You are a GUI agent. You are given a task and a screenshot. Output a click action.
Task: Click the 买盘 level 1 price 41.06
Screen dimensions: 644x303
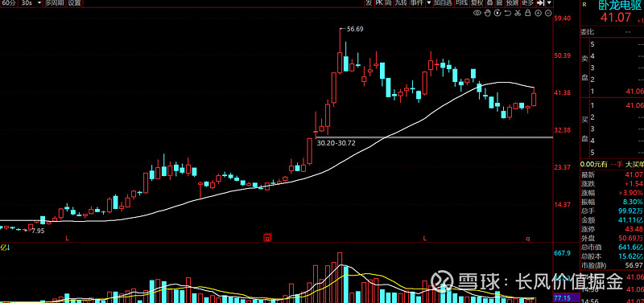click(x=634, y=105)
